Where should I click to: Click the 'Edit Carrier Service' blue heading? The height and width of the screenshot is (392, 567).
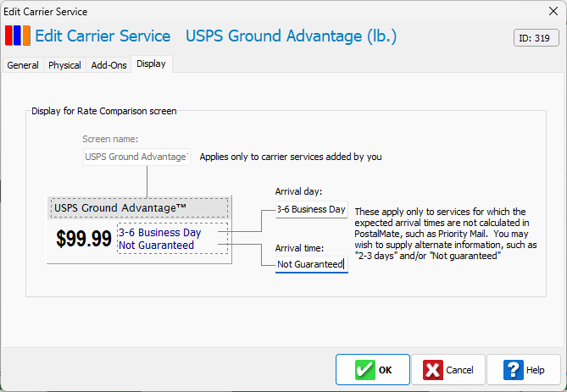(x=103, y=36)
